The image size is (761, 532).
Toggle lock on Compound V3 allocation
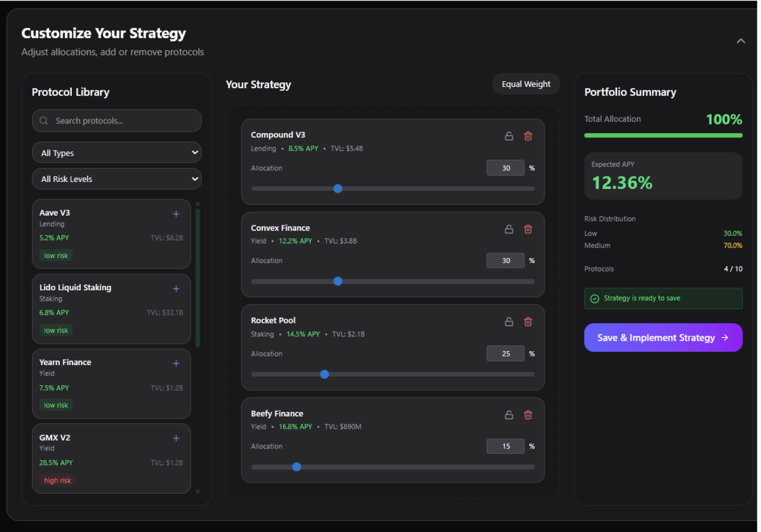coord(509,136)
